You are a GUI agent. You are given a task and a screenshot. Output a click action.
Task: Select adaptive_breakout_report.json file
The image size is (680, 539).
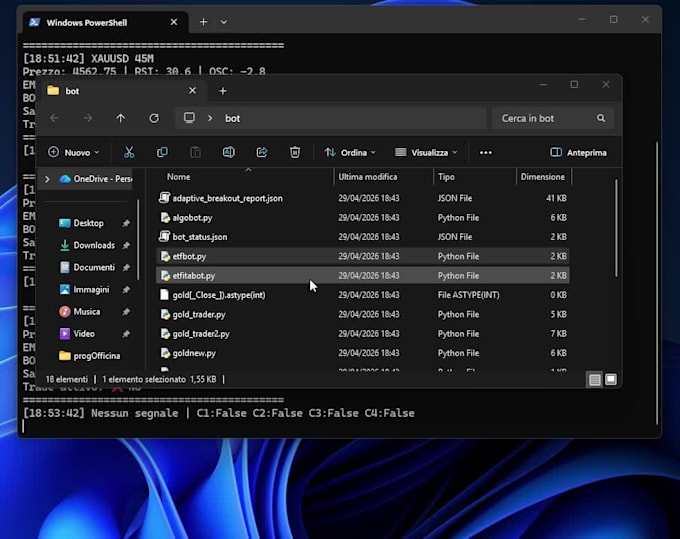pos(363,198)
